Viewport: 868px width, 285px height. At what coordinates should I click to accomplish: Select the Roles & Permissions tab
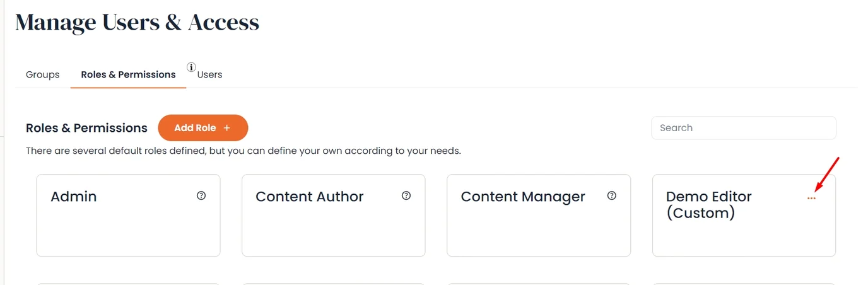pos(128,74)
